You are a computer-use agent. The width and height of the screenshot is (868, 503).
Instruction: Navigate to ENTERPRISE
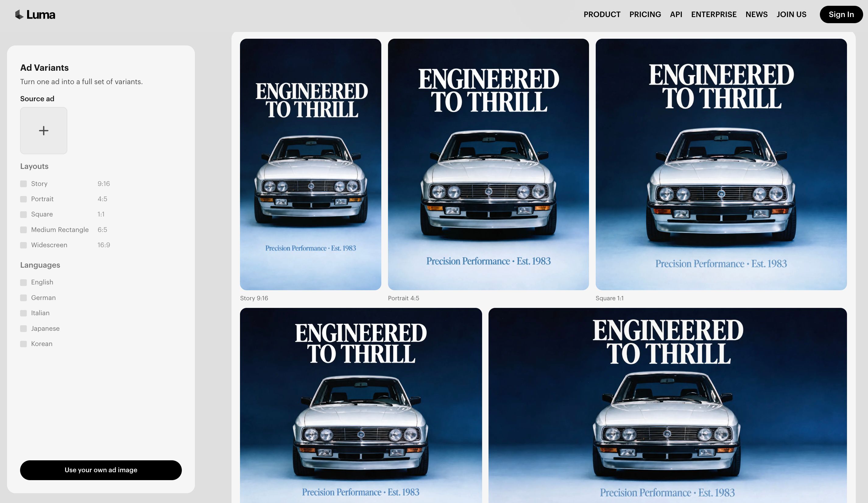714,14
